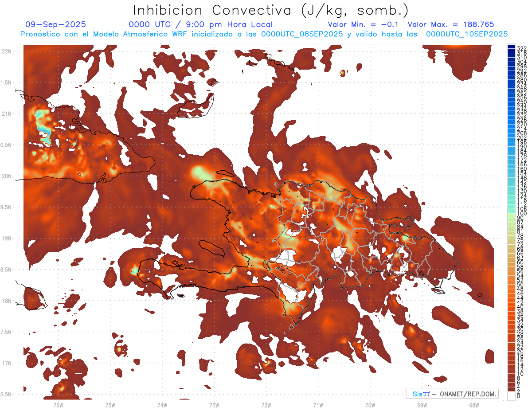Click the ONAMET/REP.DOM. credit box
This screenshot has height=411, width=532.
pyautogui.click(x=452, y=394)
